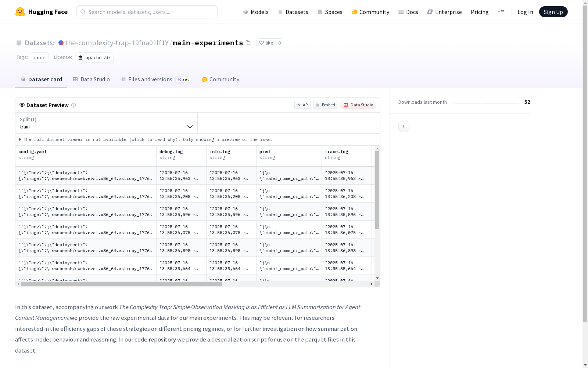This screenshot has width=588, height=368.
Task: Follow the "repository" link in the description
Action: coord(162,339)
